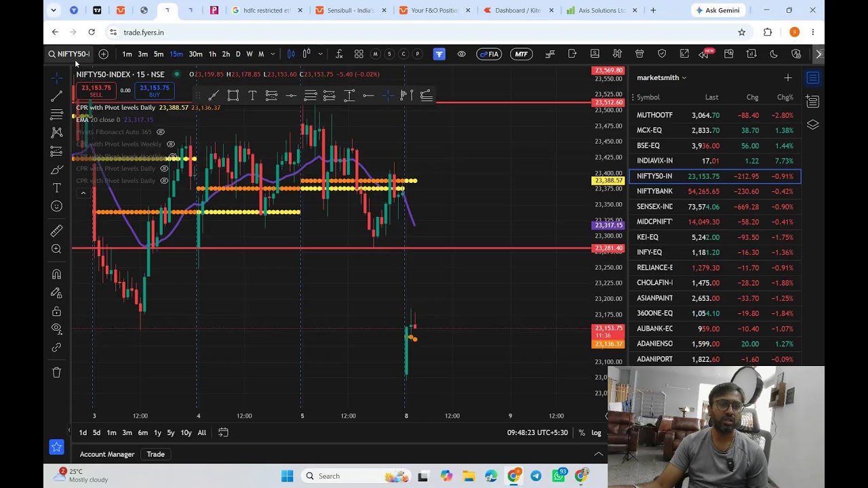
Task: Open the pattern drawing tools (XABCD)
Action: [x=57, y=133]
